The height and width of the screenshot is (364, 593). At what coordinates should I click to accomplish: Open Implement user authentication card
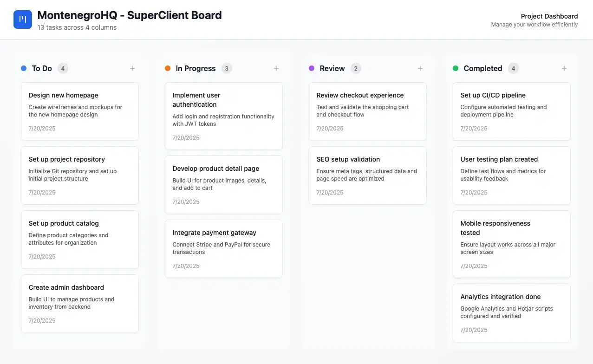click(x=224, y=116)
